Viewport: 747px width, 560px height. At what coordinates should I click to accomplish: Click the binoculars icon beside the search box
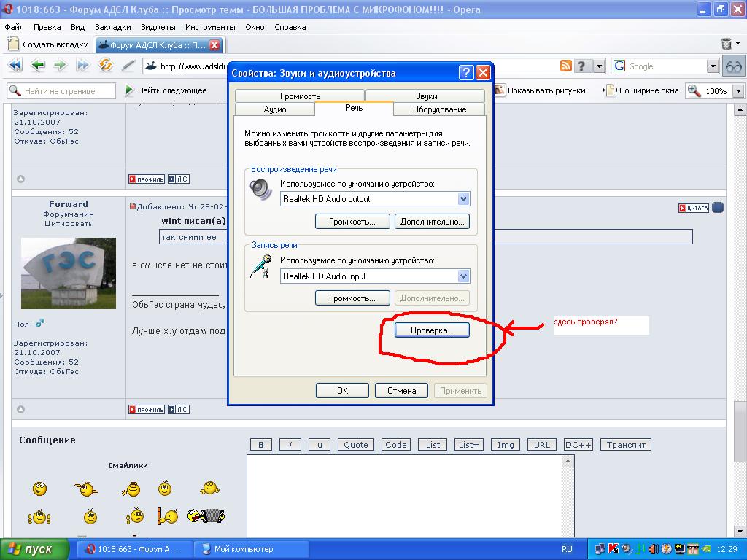click(733, 66)
